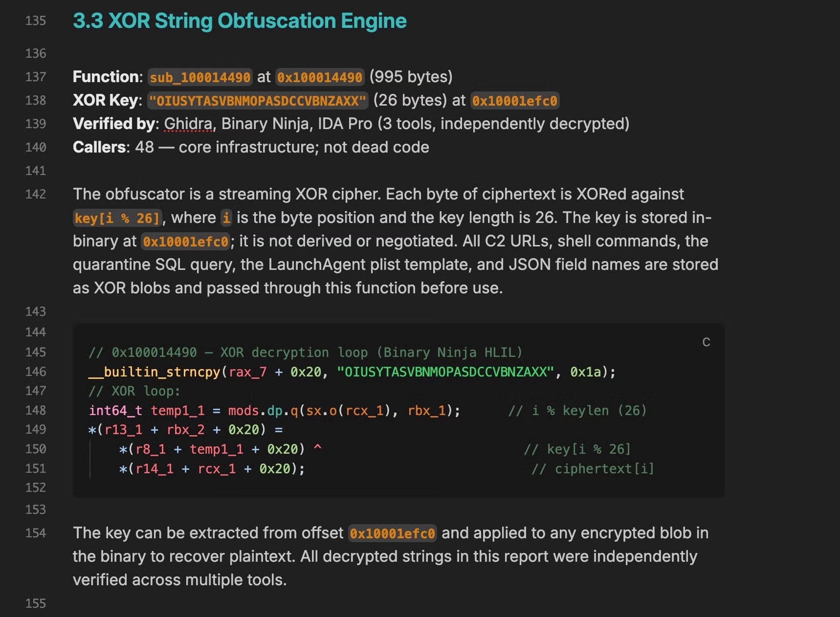Click "int64_t temp1_1" declaration in code

[147, 411]
